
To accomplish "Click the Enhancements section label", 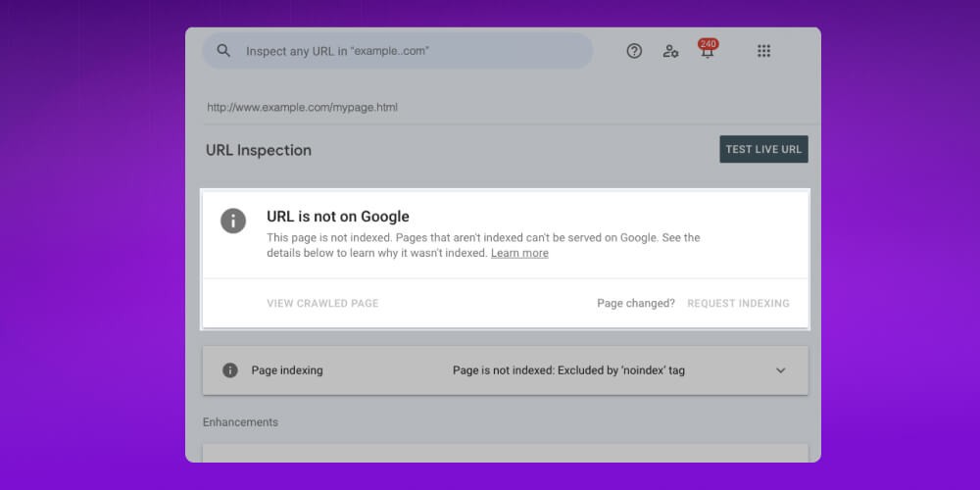I will click(x=240, y=422).
